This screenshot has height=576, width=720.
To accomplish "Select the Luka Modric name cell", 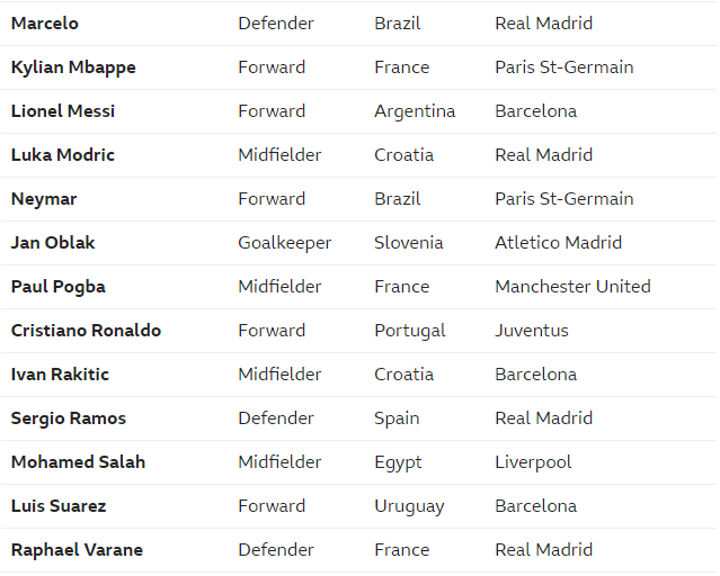I will coord(63,155).
